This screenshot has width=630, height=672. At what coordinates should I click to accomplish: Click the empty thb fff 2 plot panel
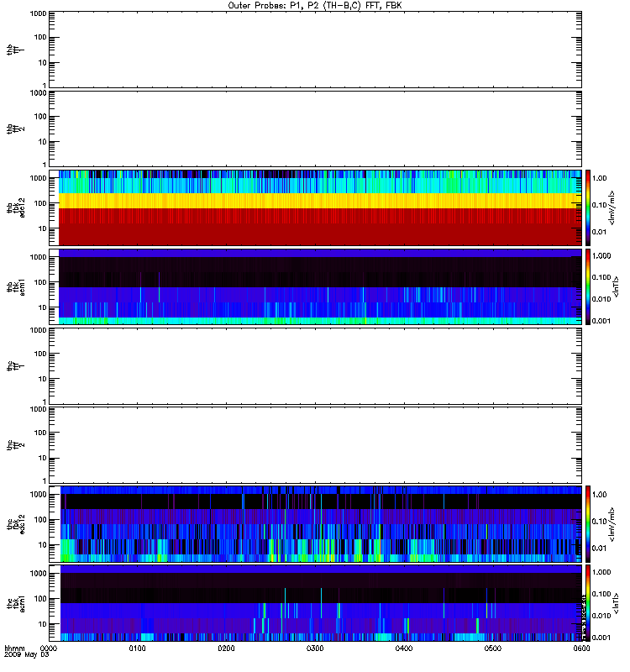pyautogui.click(x=316, y=129)
